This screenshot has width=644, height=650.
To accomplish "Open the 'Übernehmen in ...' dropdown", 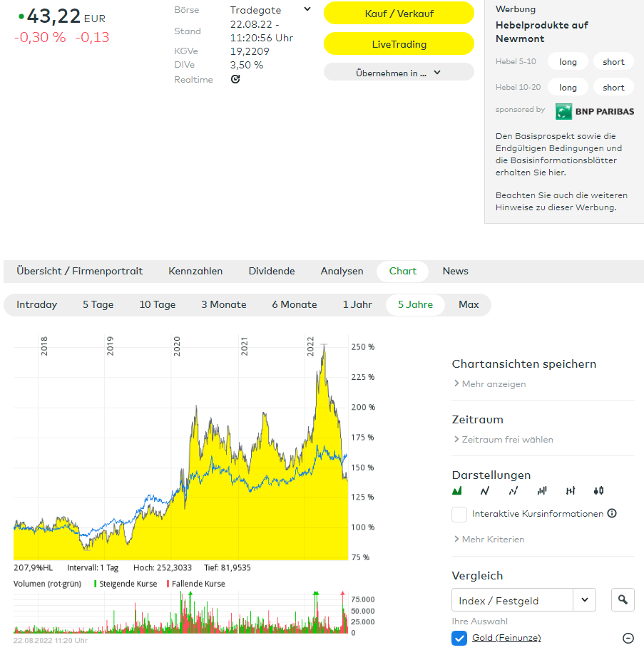I will (x=399, y=72).
